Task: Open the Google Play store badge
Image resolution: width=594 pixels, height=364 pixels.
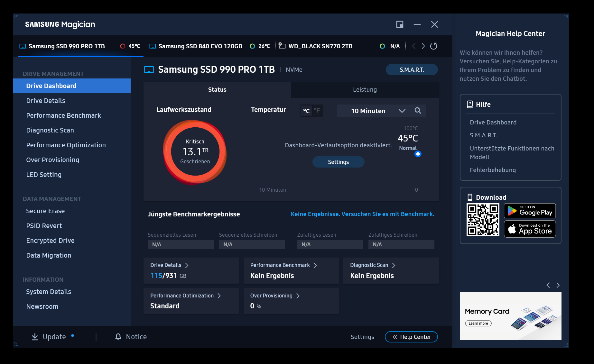Action: pyautogui.click(x=530, y=211)
